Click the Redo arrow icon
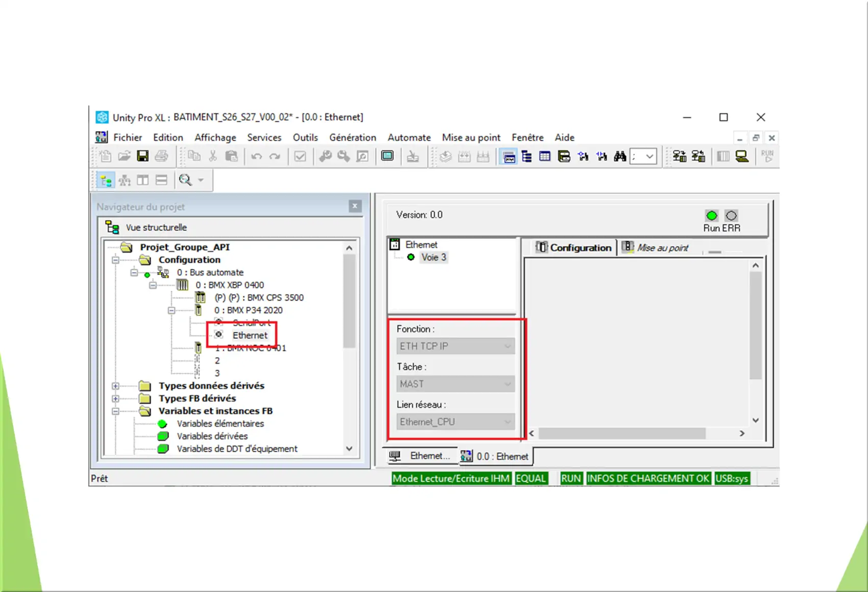The width and height of the screenshot is (868, 592). [x=275, y=157]
